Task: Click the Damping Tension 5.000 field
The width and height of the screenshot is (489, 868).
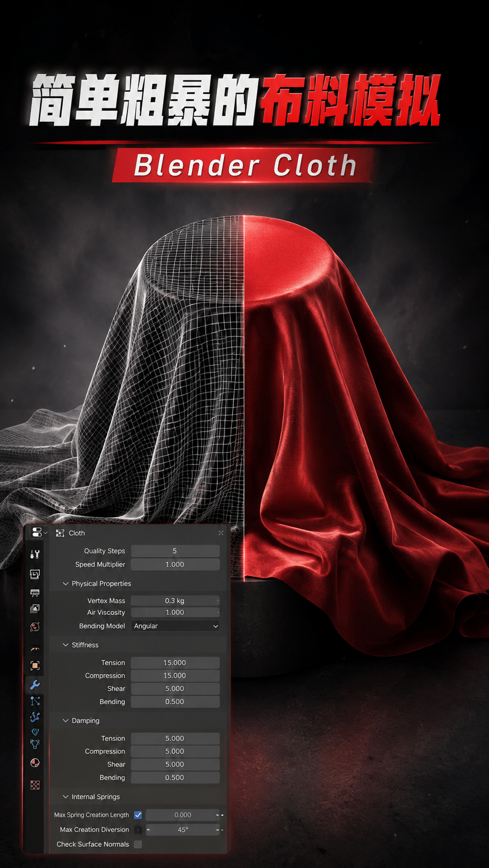Action: coord(175,738)
